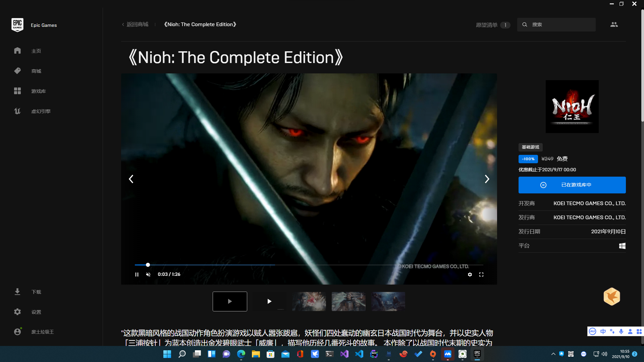Open 下载 downloads page
This screenshot has width=644, height=362.
tap(36, 292)
